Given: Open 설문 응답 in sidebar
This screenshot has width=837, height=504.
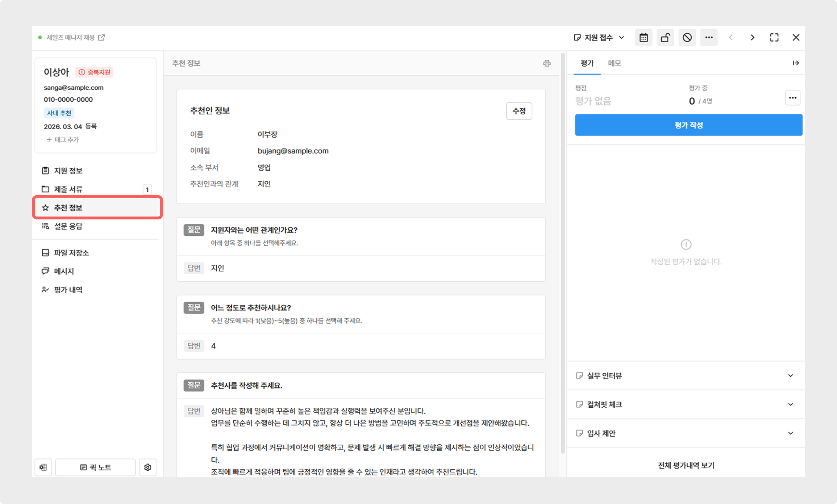Looking at the screenshot, I should 68,226.
